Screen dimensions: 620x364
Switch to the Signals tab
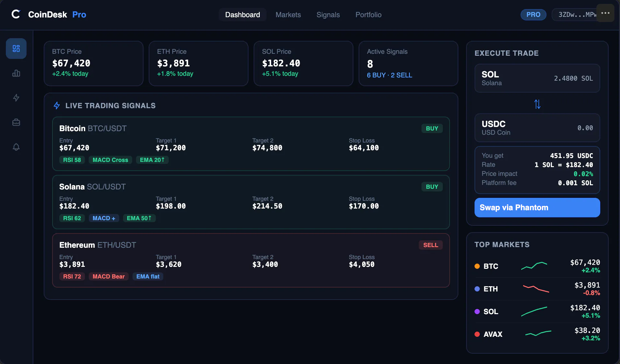coord(328,15)
